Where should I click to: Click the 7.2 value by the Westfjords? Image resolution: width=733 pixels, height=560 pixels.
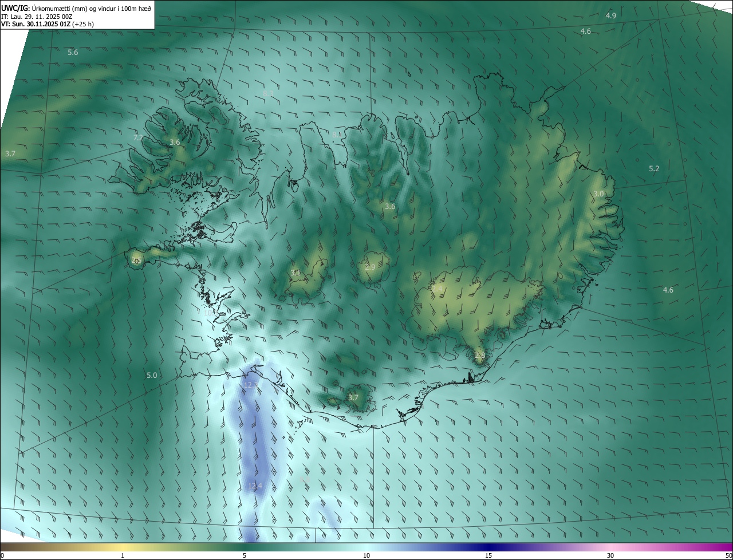(138, 137)
